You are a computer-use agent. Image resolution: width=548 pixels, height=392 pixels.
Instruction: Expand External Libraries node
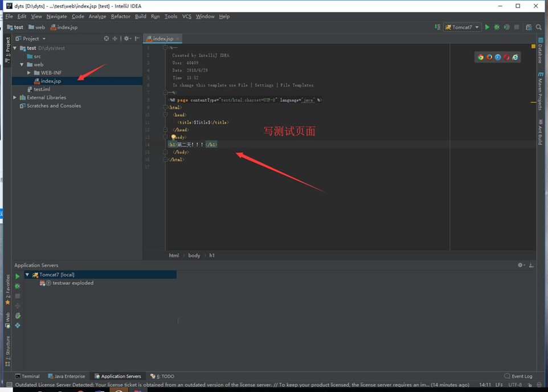pyautogui.click(x=15, y=97)
